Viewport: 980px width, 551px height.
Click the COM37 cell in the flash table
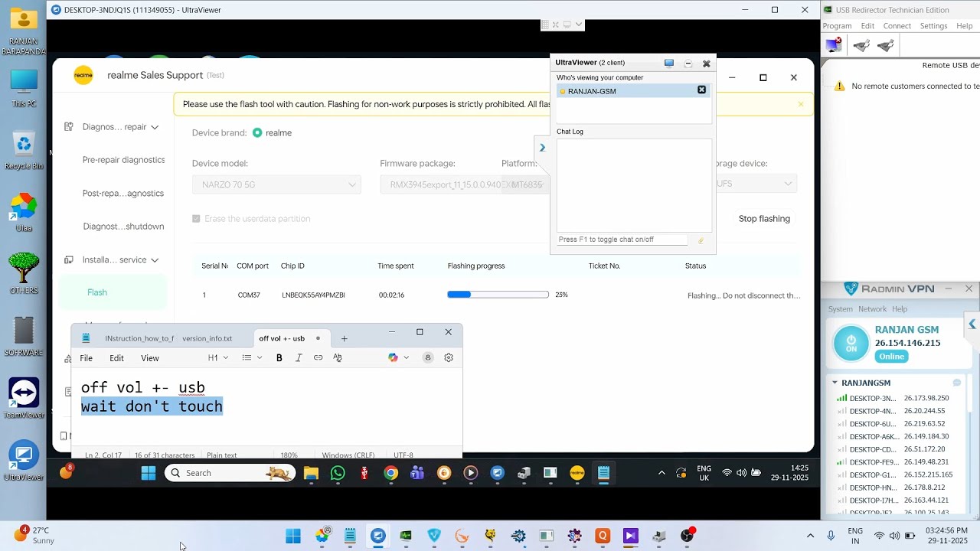click(x=249, y=295)
